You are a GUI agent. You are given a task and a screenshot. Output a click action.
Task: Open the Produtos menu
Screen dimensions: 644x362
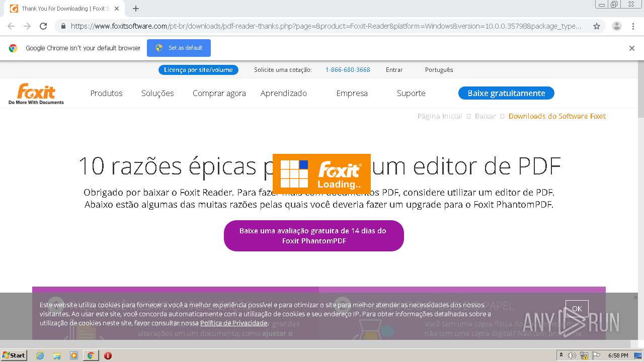(106, 93)
